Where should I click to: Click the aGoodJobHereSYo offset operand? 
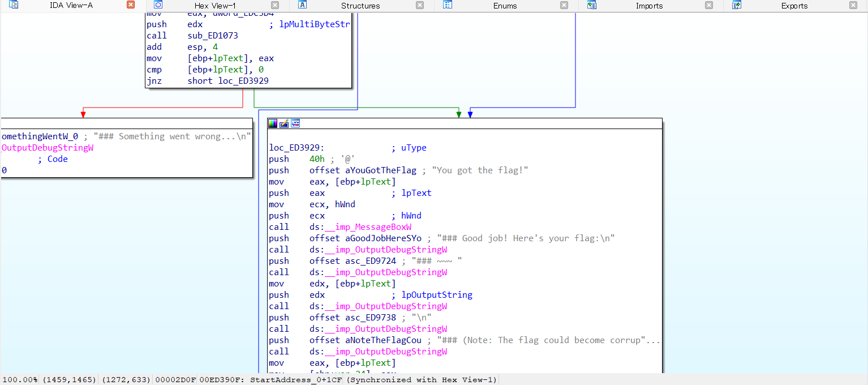tap(383, 238)
